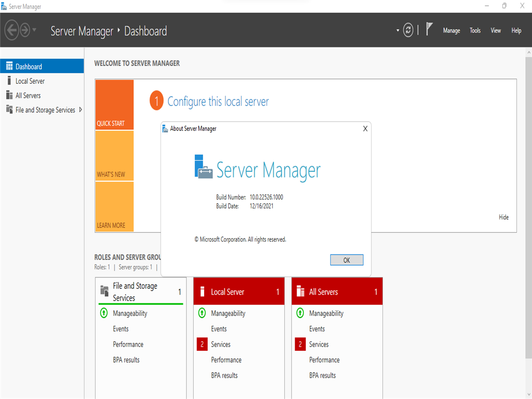Click the red Services alert badge on Local Server tile

tap(202, 344)
